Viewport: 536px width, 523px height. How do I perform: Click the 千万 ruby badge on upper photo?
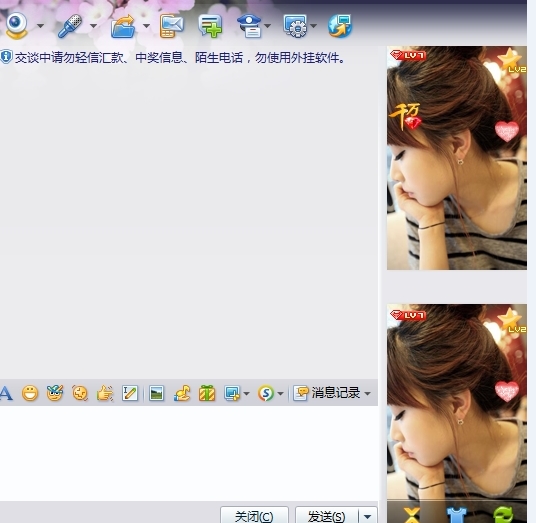[406, 116]
